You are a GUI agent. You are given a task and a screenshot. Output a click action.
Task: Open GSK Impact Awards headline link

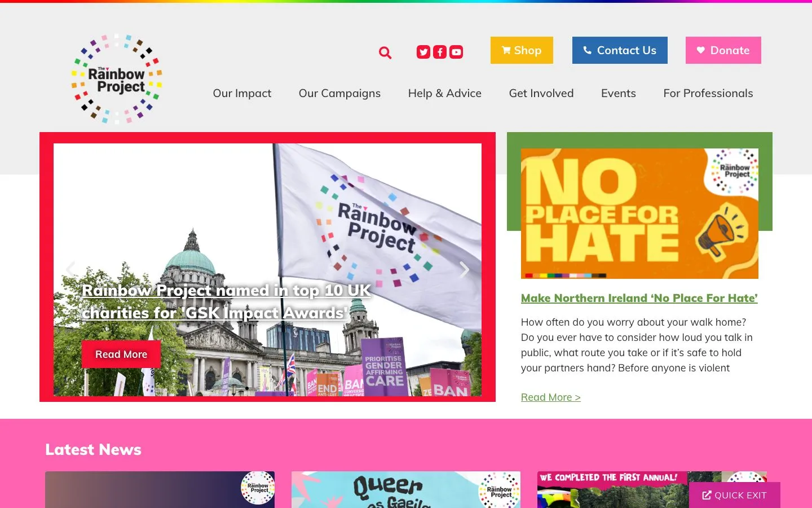click(x=226, y=301)
